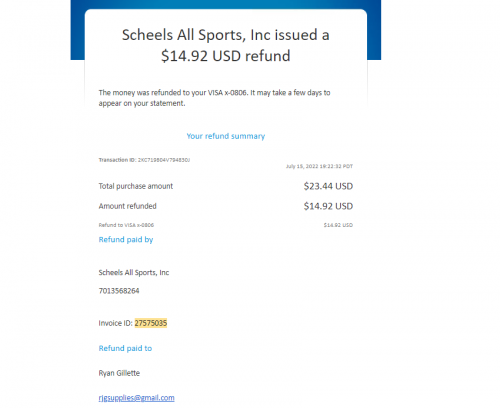Click the 'Refund paid by' blue heading
This screenshot has height=408, width=500.
click(x=126, y=240)
